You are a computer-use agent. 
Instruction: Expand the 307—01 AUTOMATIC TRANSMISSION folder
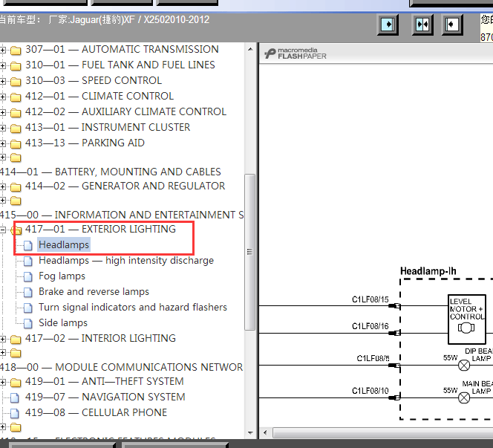click(x=2, y=50)
